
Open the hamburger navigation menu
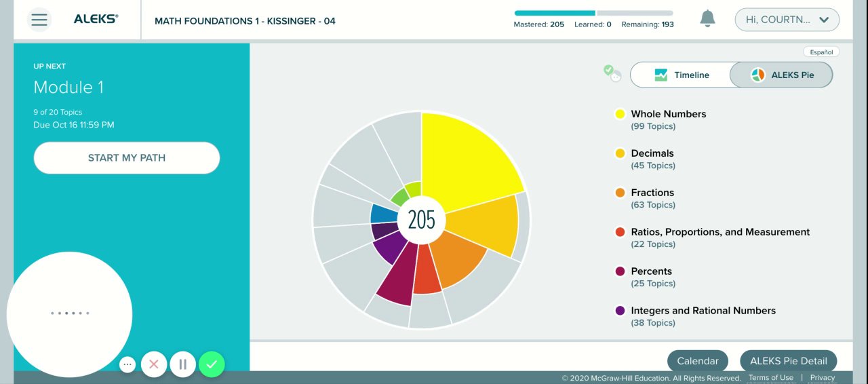(39, 20)
